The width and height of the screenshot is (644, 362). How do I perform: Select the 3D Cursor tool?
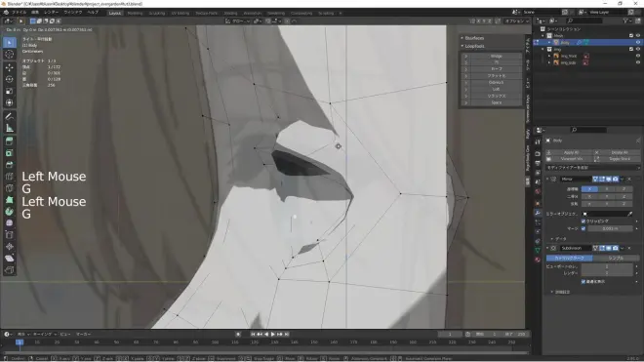pos(10,55)
